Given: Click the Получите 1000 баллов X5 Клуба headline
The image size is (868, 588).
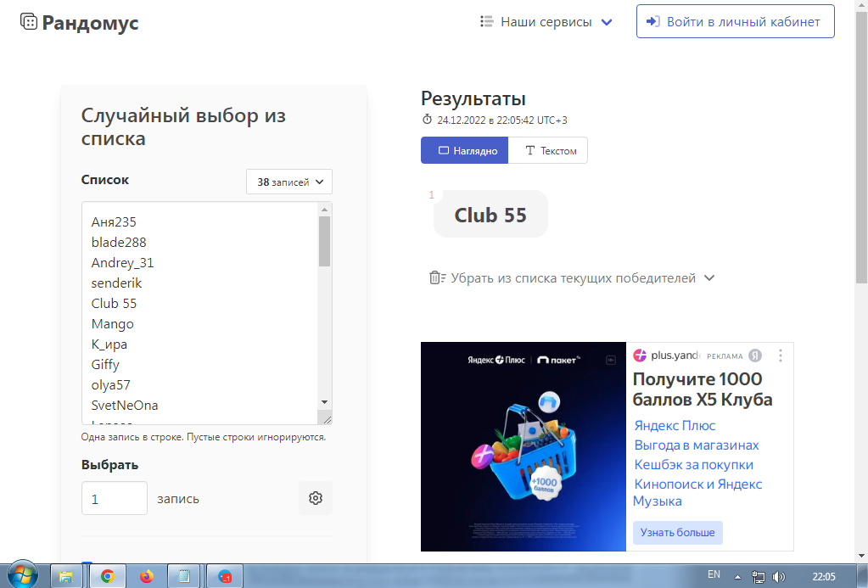Looking at the screenshot, I should 703,389.
